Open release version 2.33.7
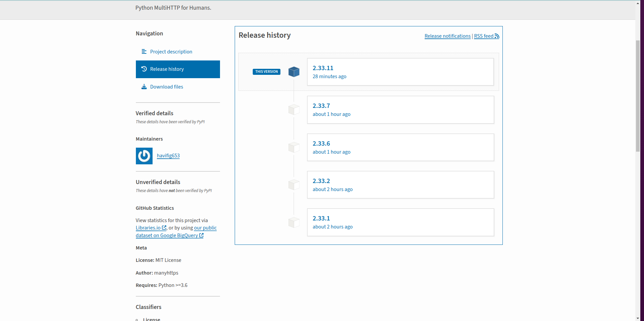Viewport: 644px width, 321px height. (400, 110)
